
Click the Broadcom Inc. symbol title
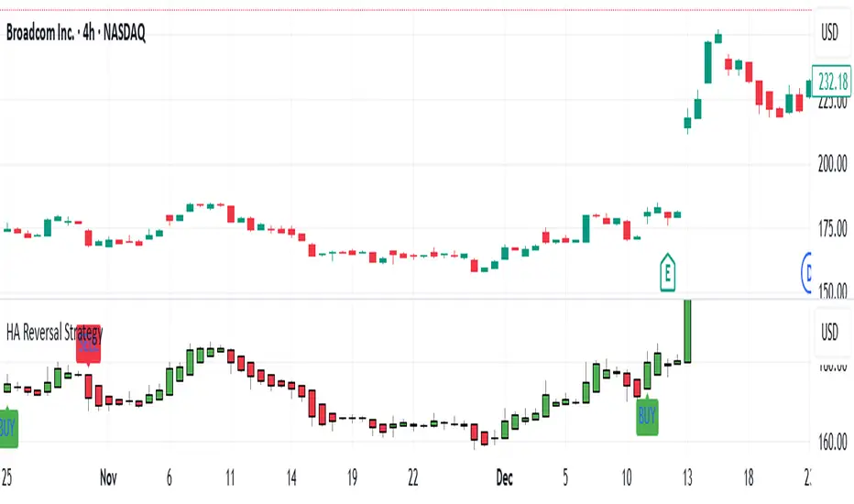pyautogui.click(x=77, y=33)
